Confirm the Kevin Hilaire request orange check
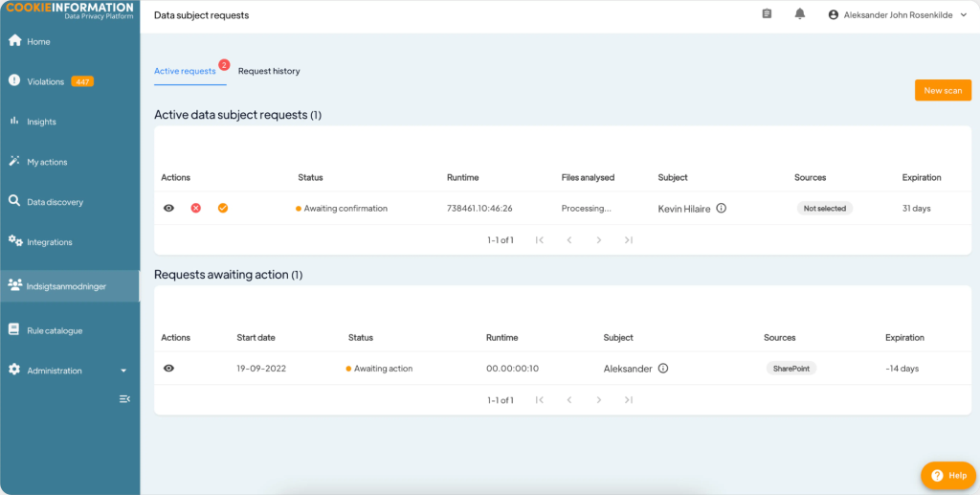The image size is (980, 495). pos(222,208)
